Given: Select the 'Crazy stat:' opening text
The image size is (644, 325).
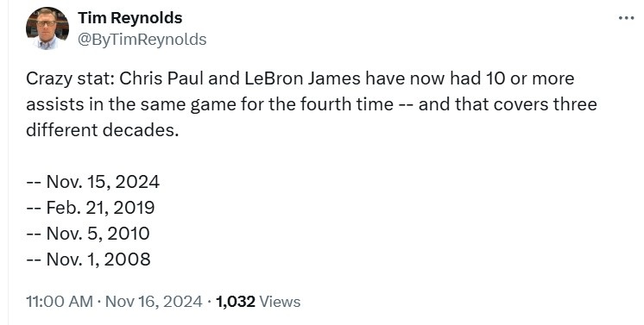Looking at the screenshot, I should coord(70,78).
